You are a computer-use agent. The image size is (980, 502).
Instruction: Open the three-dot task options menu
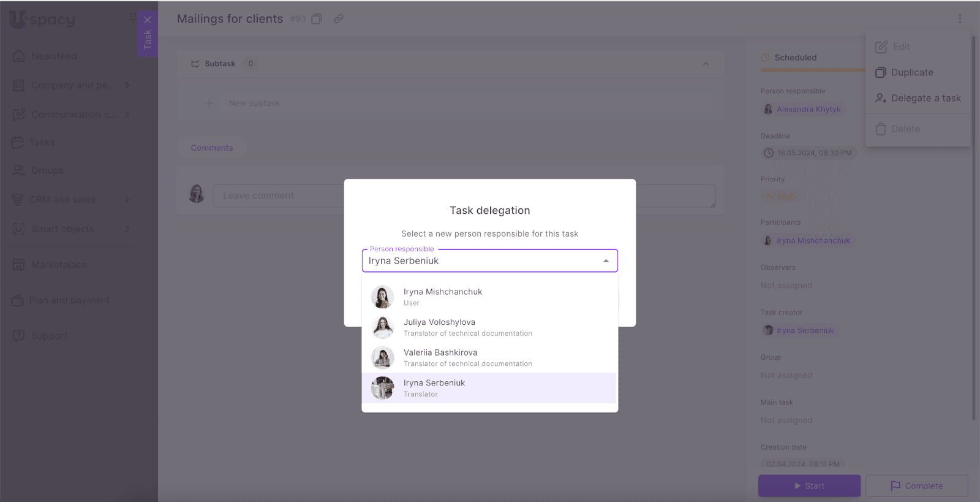pos(959,19)
